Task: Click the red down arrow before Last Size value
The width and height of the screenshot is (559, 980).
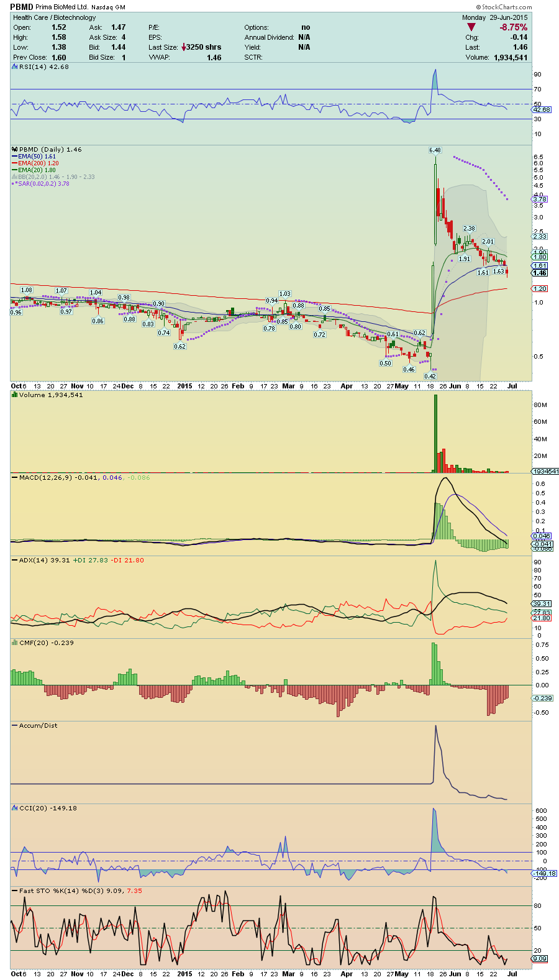Action: [x=184, y=47]
